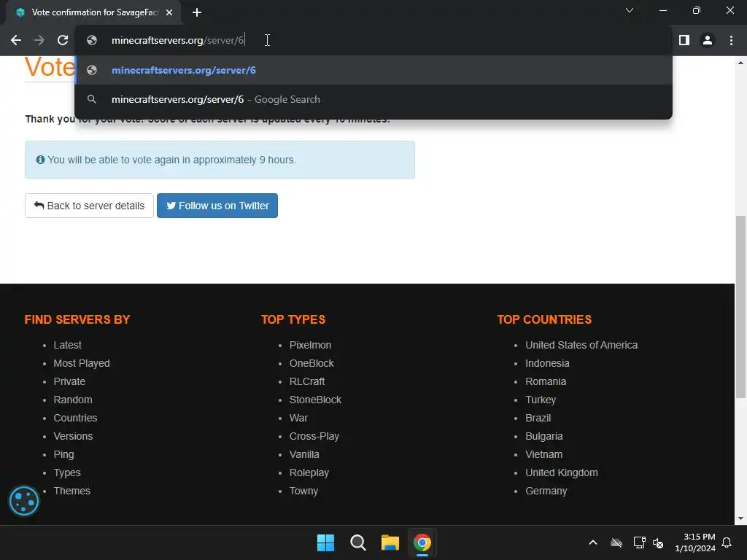The image size is (747, 560).
Task: Open the Latest servers link
Action: [67, 345]
